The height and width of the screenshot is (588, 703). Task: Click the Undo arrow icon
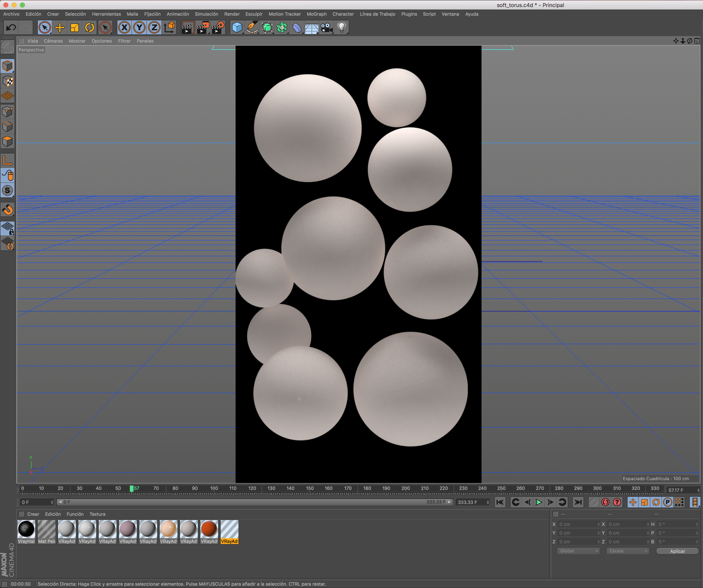point(11,28)
